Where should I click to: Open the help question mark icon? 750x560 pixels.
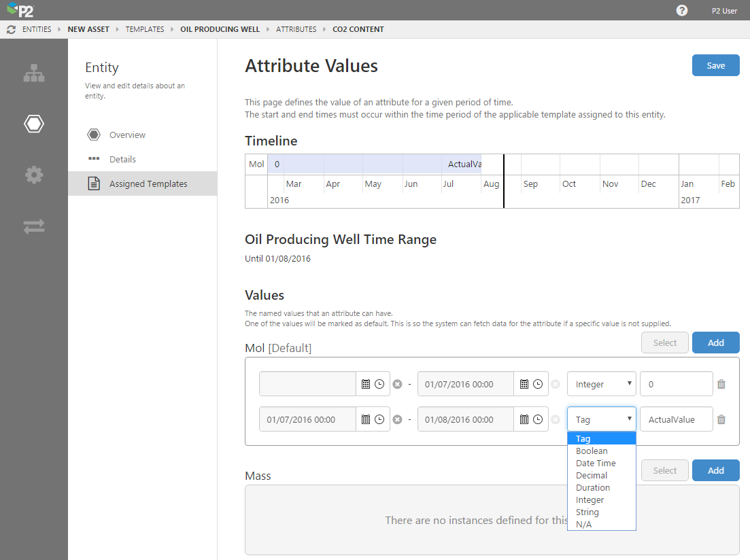pos(682,10)
